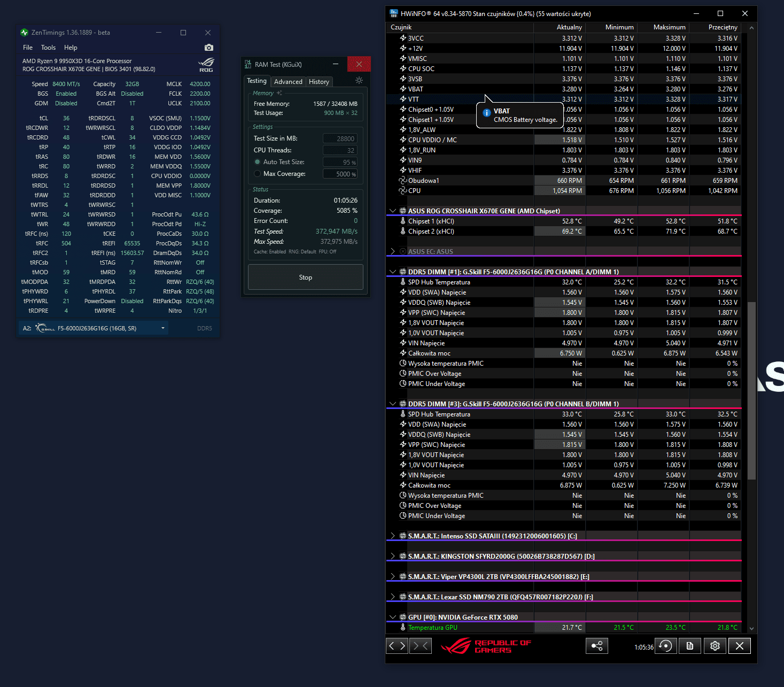The image size is (784, 687).
Task: Click the Przeciętny column header
Action: (x=715, y=27)
